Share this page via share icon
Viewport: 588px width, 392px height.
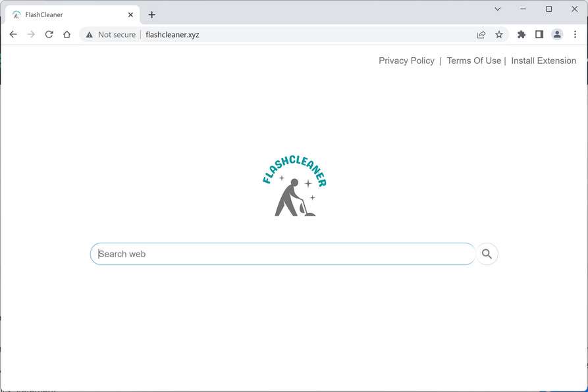pos(481,34)
